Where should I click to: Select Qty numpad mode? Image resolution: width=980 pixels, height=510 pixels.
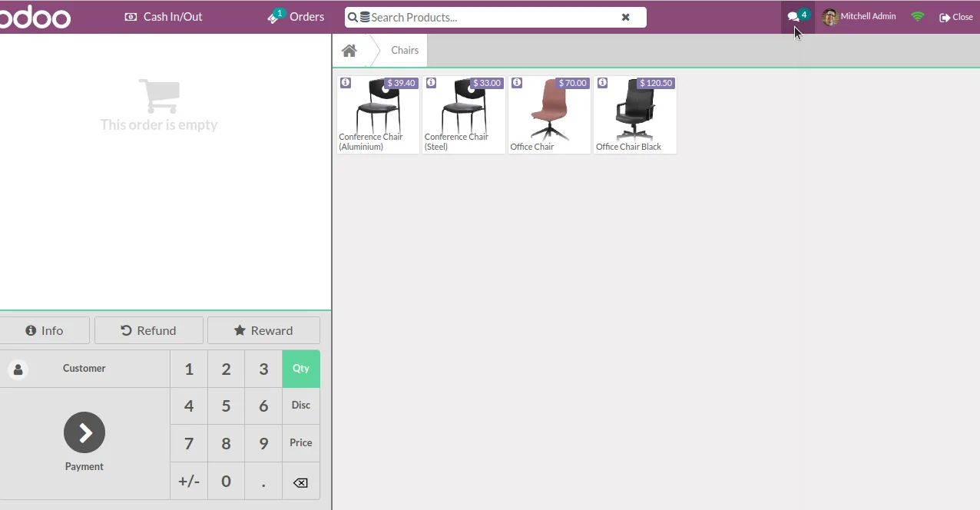click(x=301, y=369)
